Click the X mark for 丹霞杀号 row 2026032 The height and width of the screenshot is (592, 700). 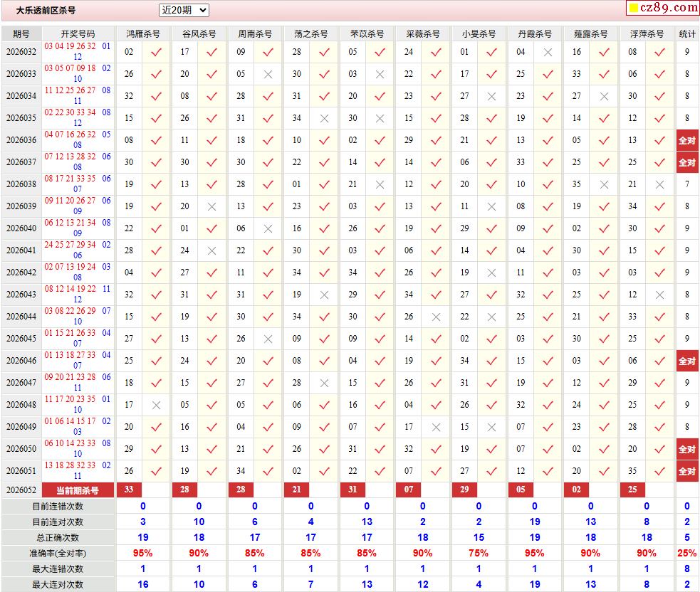(x=548, y=52)
